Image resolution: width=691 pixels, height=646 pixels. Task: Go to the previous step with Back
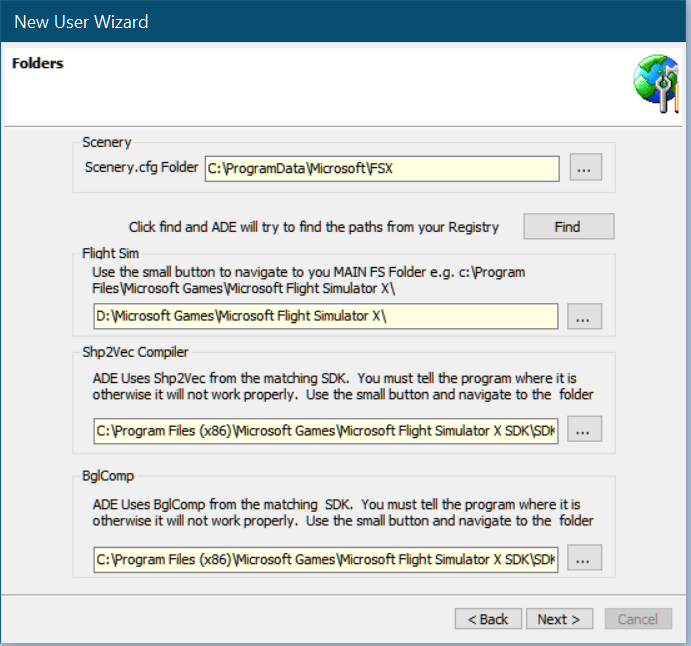488,619
